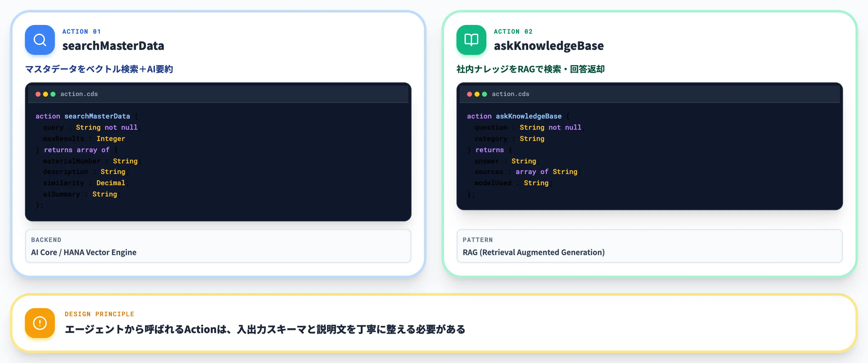
Task: Click 'modelUsed : String' code line
Action: (x=513, y=183)
